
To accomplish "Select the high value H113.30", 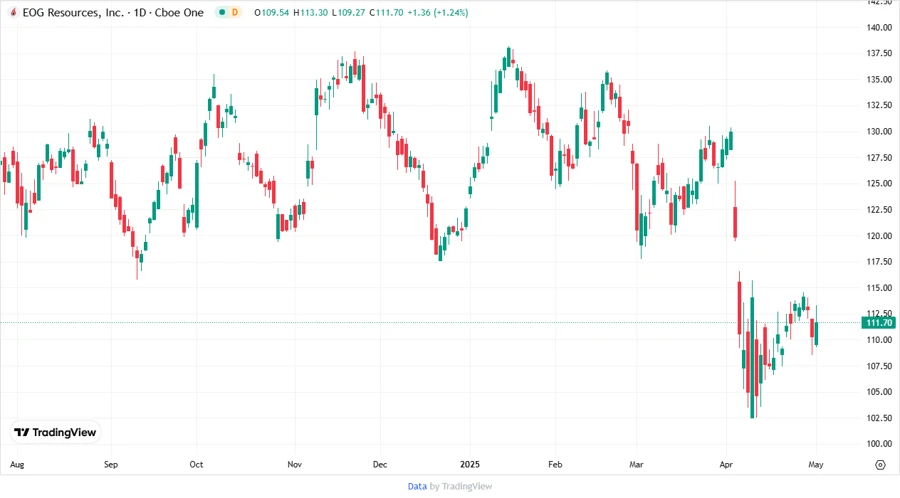I will (311, 12).
